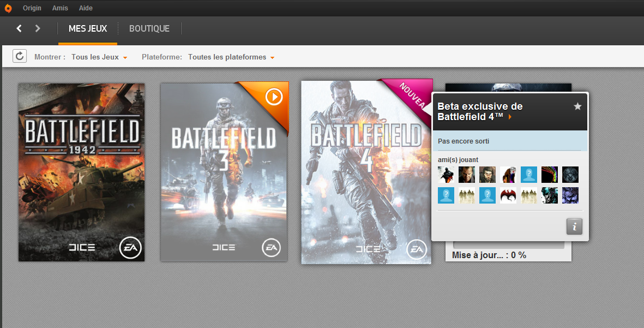Select the Battlefield 1942 game cover

point(81,172)
